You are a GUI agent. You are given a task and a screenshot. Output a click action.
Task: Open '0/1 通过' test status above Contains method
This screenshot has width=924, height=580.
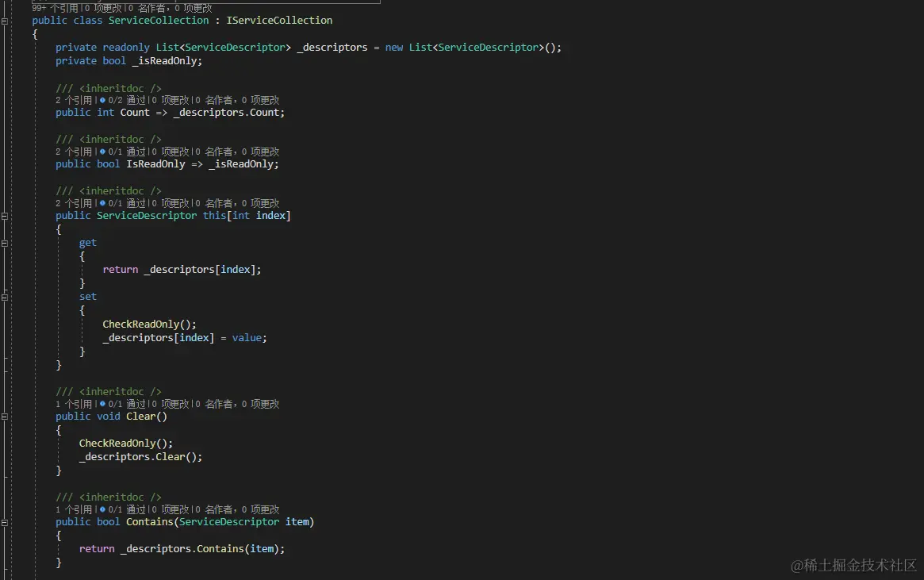click(122, 509)
